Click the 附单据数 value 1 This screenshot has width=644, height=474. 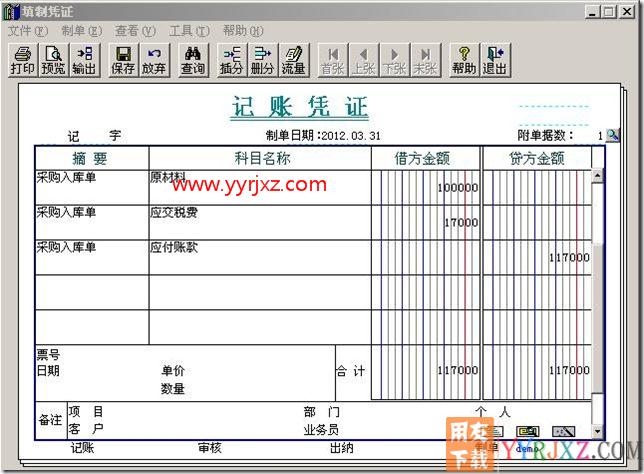pos(600,136)
